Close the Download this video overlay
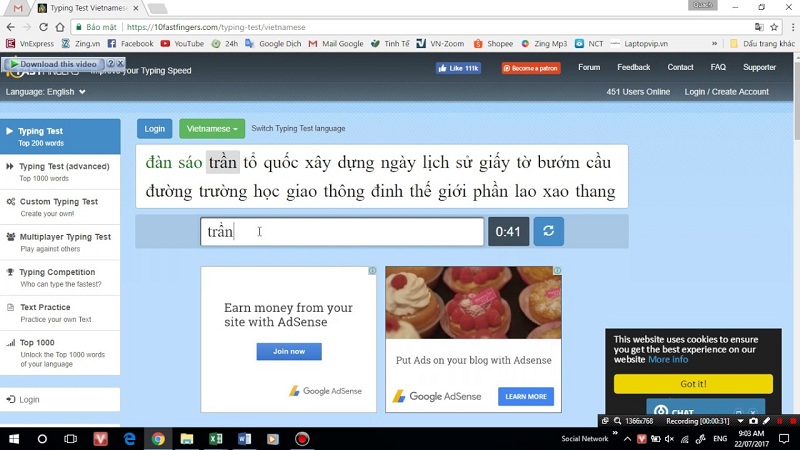800x450 pixels. pyautogui.click(x=120, y=64)
